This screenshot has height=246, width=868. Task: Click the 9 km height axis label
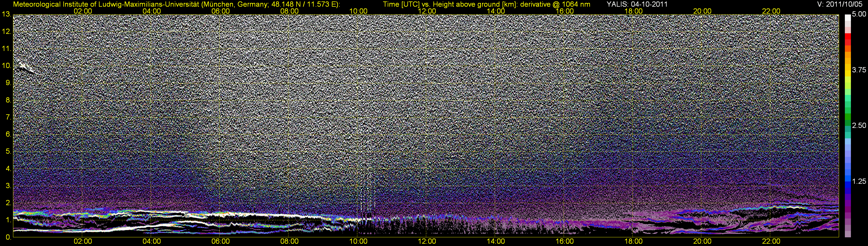tap(8, 83)
